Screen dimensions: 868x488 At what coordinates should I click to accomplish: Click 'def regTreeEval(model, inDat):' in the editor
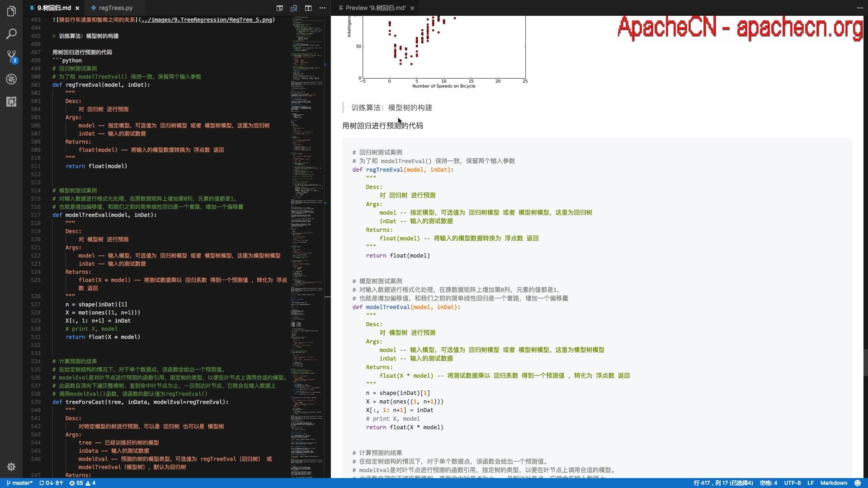tap(101, 85)
